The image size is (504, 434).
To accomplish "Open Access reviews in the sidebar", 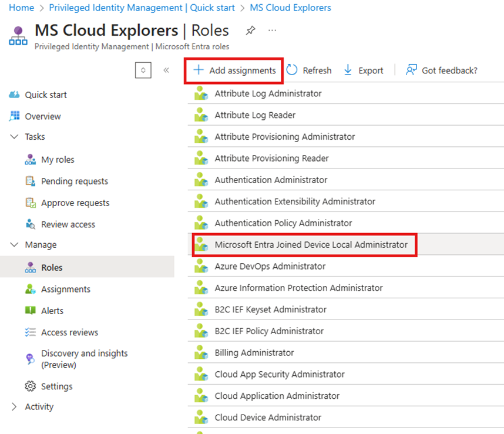I will (69, 332).
